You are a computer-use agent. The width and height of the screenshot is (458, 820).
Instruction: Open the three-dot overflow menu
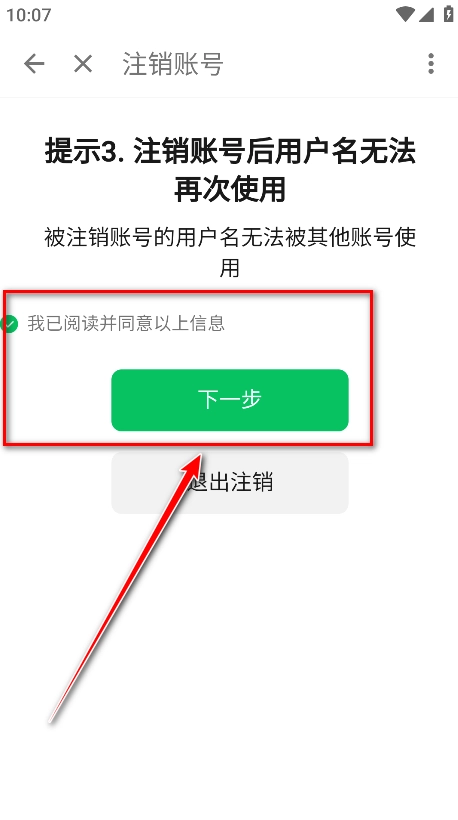pos(431,63)
